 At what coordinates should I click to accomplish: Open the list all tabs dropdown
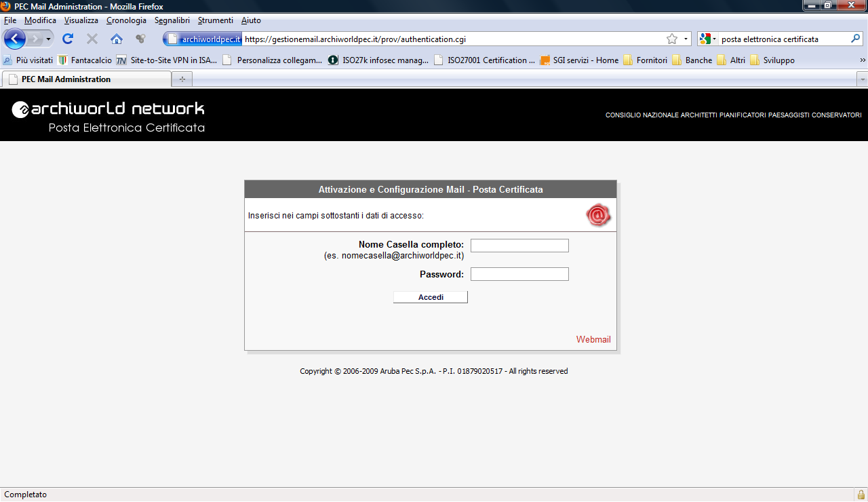tap(863, 79)
